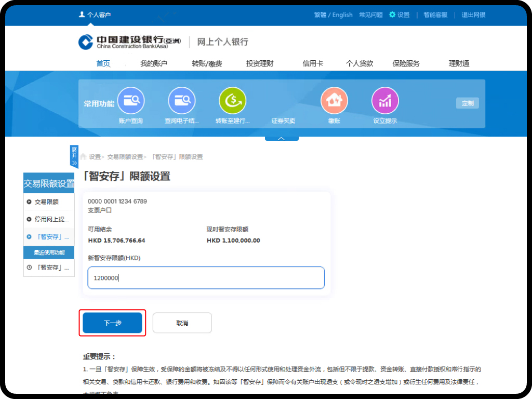Open the 信用卡 menu
Image resolution: width=532 pixels, height=399 pixels.
[313, 63]
